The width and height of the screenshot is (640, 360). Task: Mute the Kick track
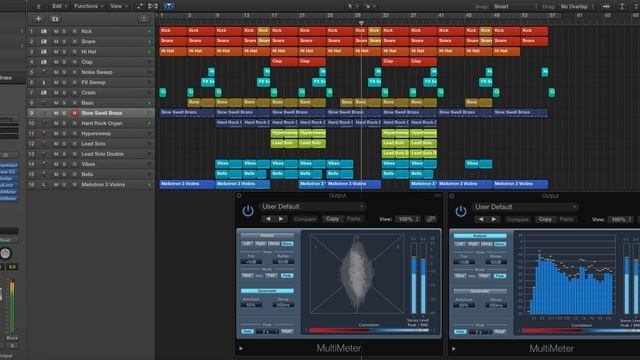[56, 31]
